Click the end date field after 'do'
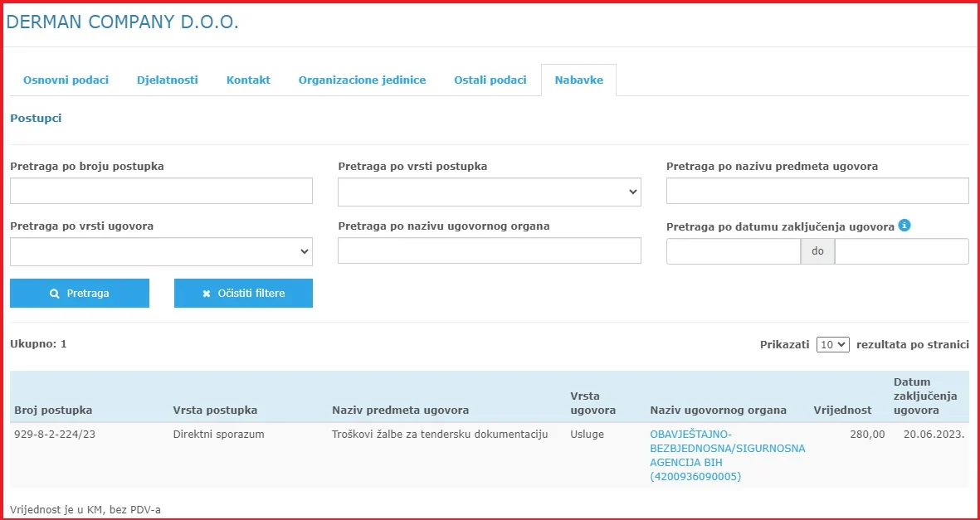Screen dimensions: 980x520 (x=901, y=251)
